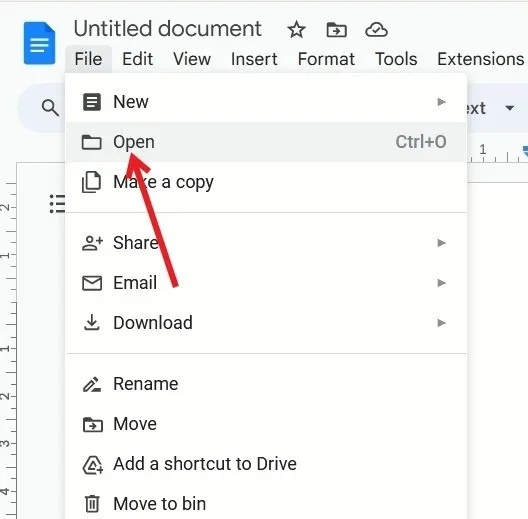The height and width of the screenshot is (519, 528).
Task: Click the Google Docs home logo
Action: coord(39,43)
